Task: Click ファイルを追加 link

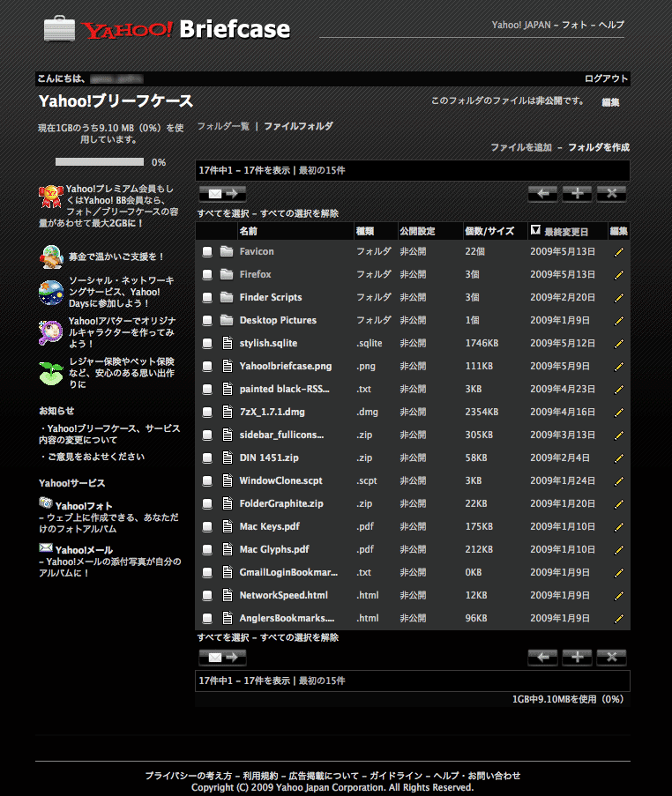Action: tap(521, 147)
